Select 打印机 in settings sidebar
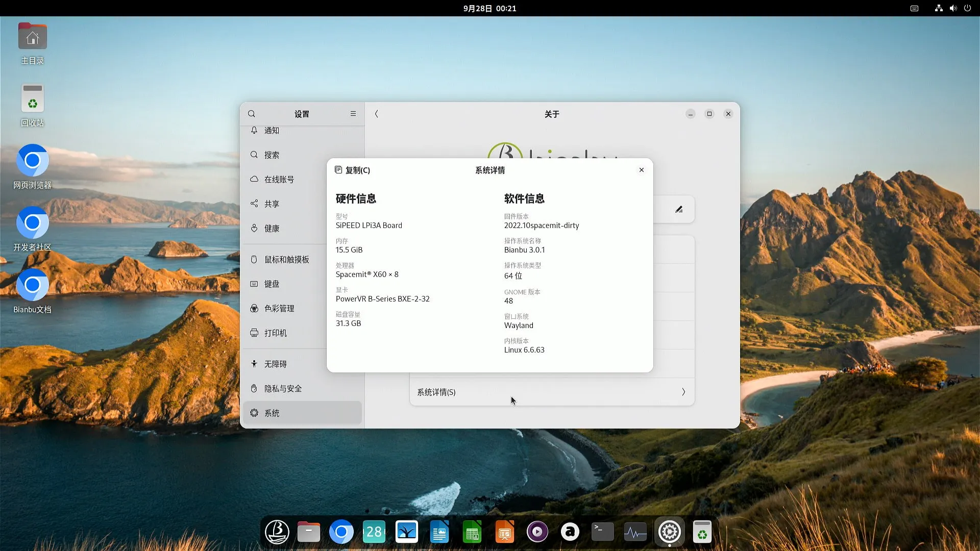980x551 pixels. tap(275, 333)
